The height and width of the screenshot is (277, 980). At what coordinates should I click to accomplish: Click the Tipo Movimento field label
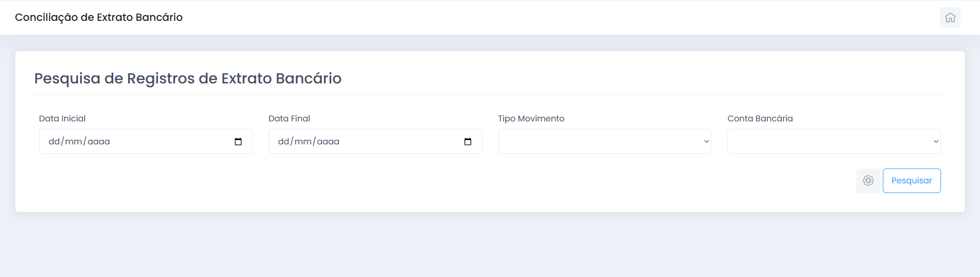coord(531,119)
